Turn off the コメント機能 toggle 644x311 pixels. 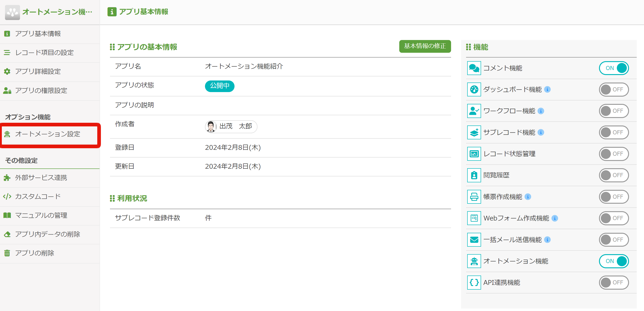[x=614, y=68]
